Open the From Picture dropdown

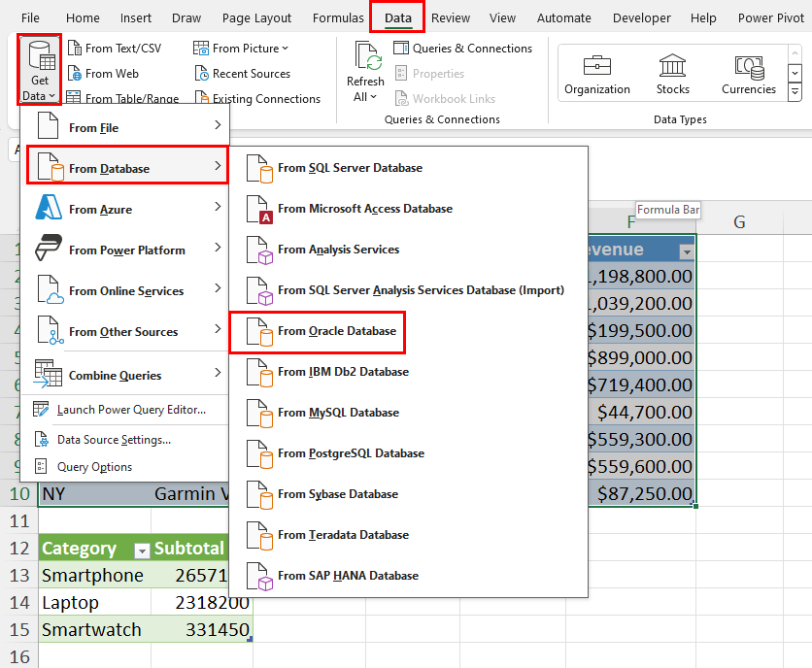click(240, 49)
